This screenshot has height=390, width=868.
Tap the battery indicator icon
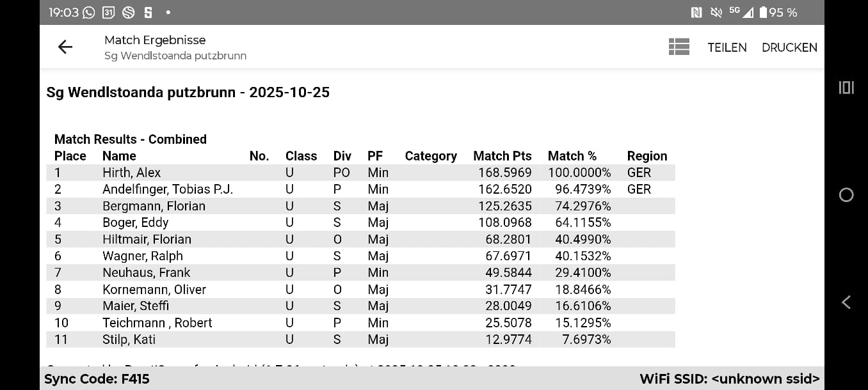coord(763,12)
